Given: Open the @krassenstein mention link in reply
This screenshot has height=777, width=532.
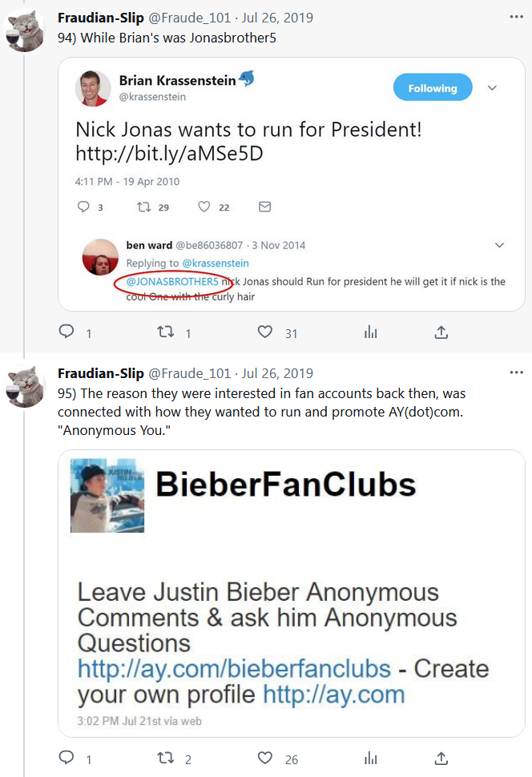Looking at the screenshot, I should coord(215,263).
